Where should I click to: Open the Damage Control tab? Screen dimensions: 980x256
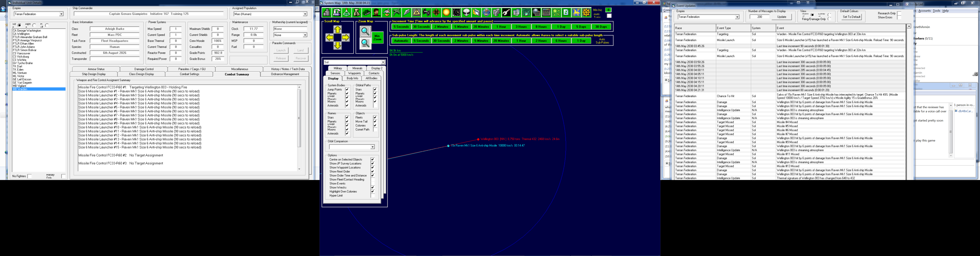tap(144, 69)
